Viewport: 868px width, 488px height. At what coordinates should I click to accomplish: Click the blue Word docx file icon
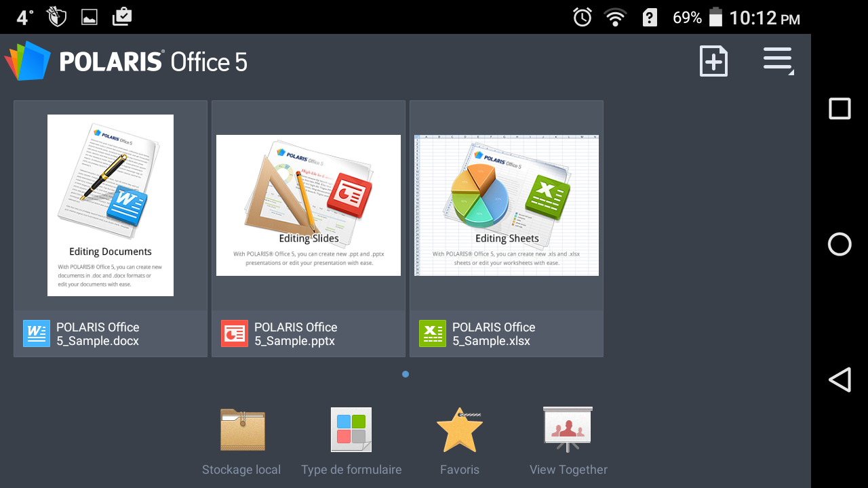coord(37,333)
